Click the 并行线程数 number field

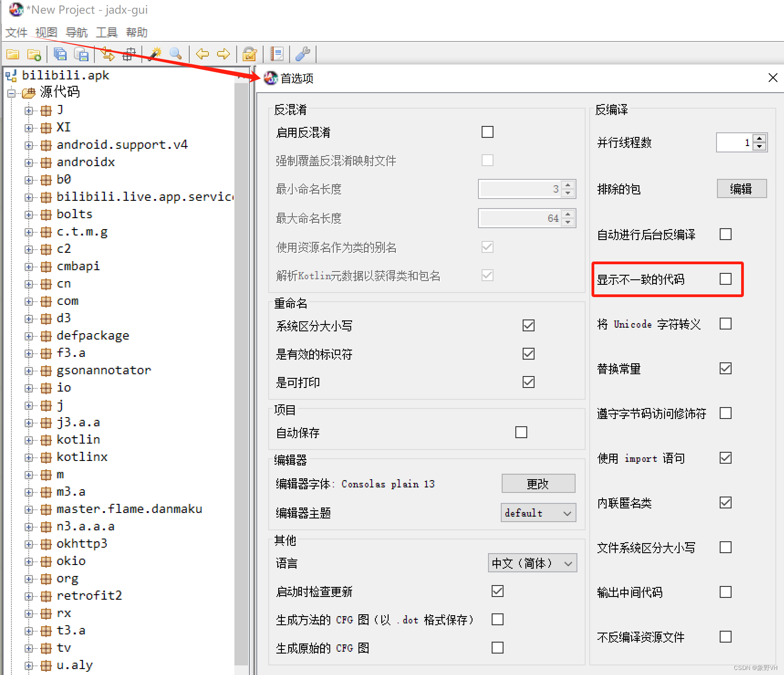[735, 142]
